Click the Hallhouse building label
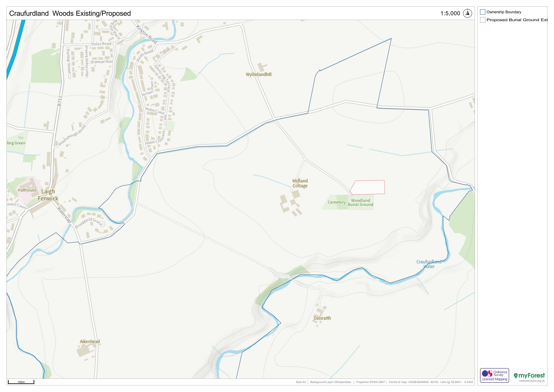 coord(27,190)
